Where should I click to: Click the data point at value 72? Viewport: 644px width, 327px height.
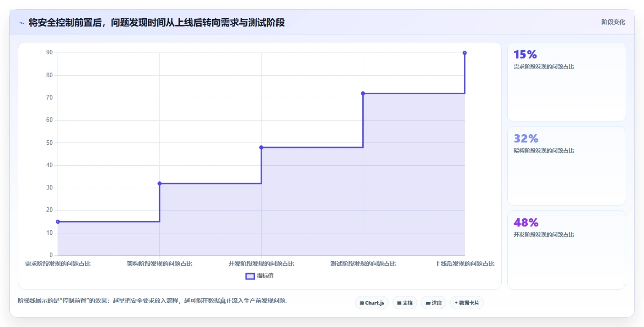point(363,94)
